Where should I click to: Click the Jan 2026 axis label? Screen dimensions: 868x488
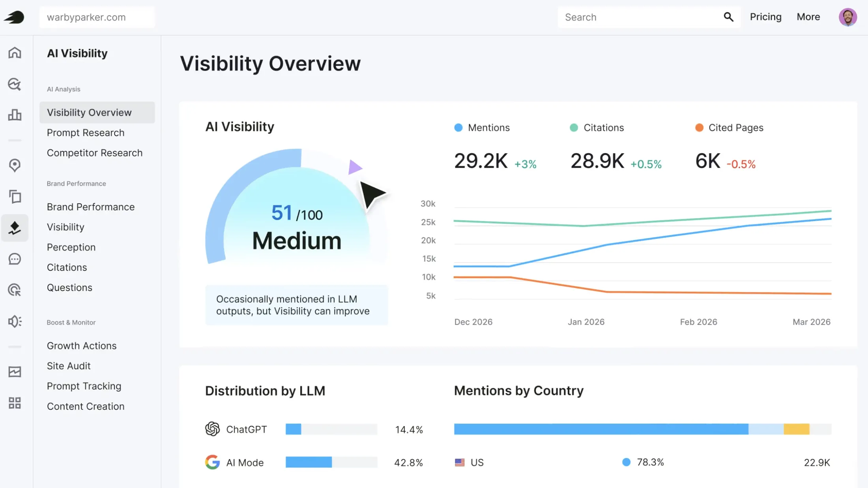586,322
